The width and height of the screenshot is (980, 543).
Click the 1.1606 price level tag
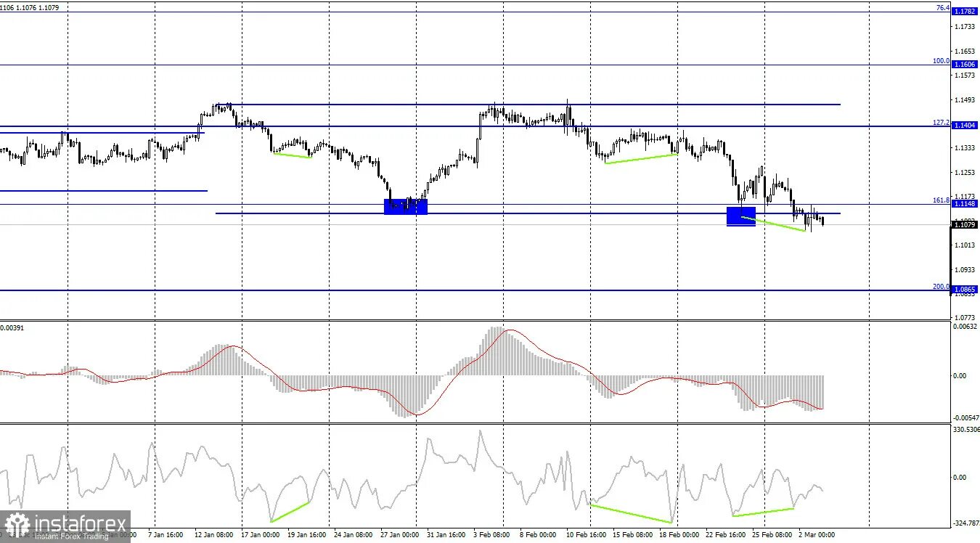pyautogui.click(x=964, y=65)
